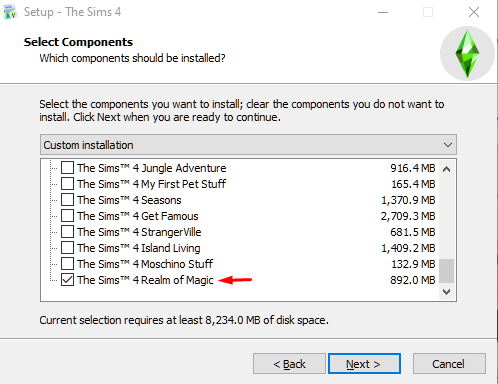Select the Get Famous checkbox

pos(67,216)
